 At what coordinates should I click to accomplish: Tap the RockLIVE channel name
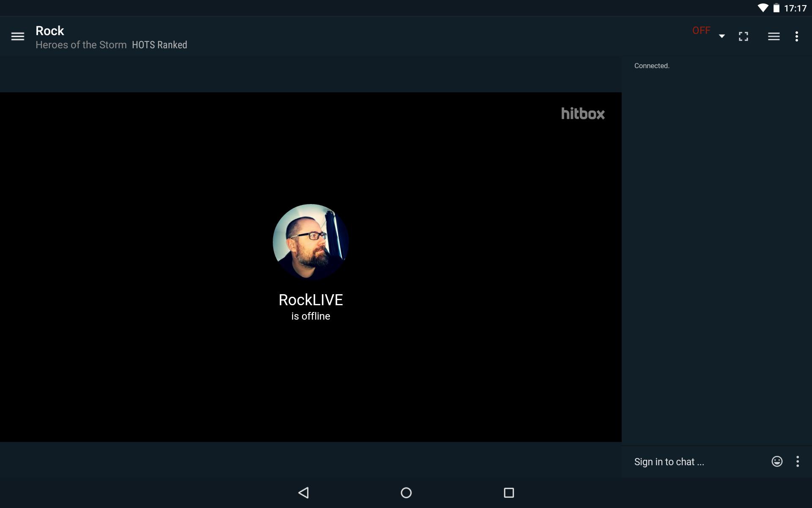tap(311, 300)
